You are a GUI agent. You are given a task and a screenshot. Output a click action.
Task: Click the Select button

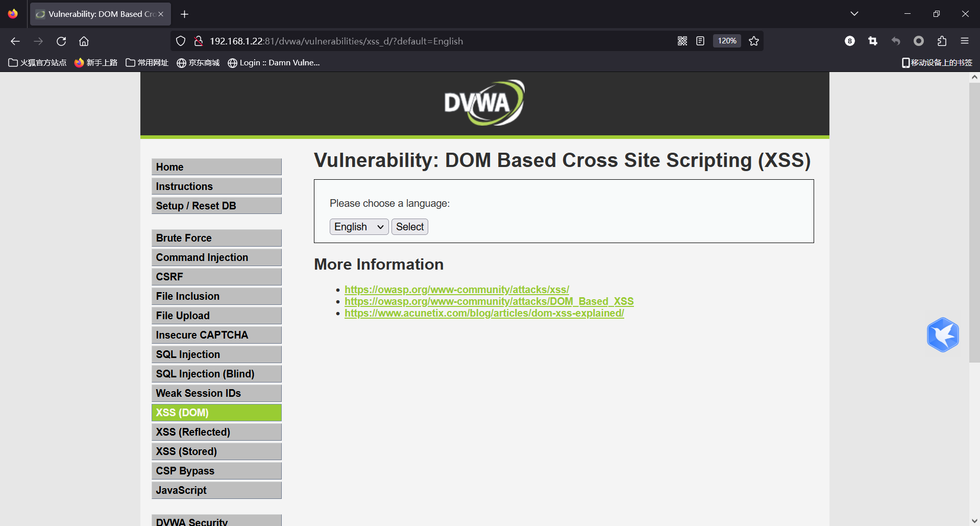410,227
